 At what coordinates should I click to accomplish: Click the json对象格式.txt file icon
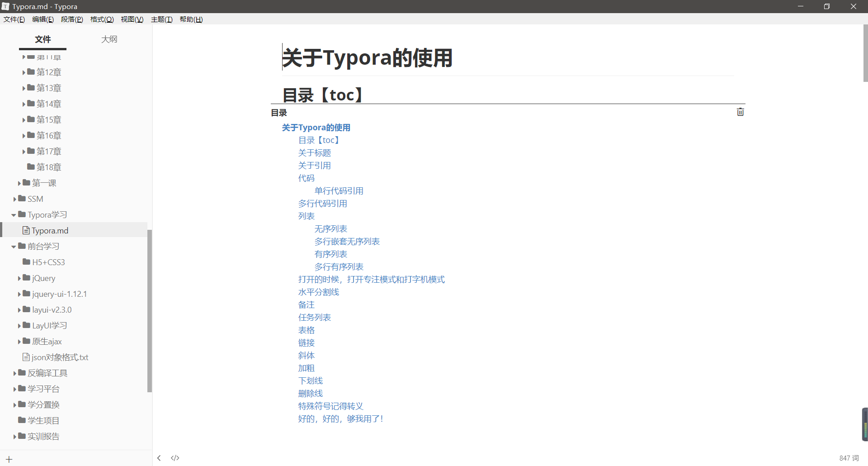pyautogui.click(x=26, y=357)
